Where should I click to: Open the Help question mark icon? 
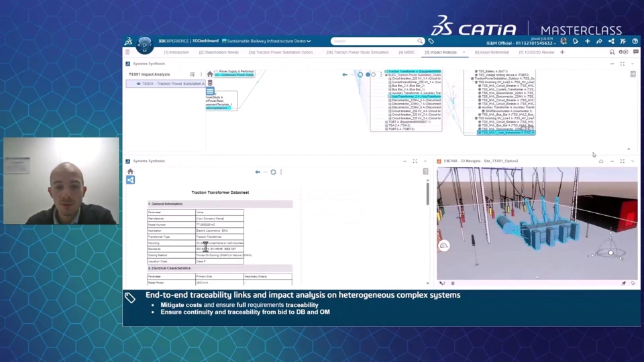coord(635,41)
